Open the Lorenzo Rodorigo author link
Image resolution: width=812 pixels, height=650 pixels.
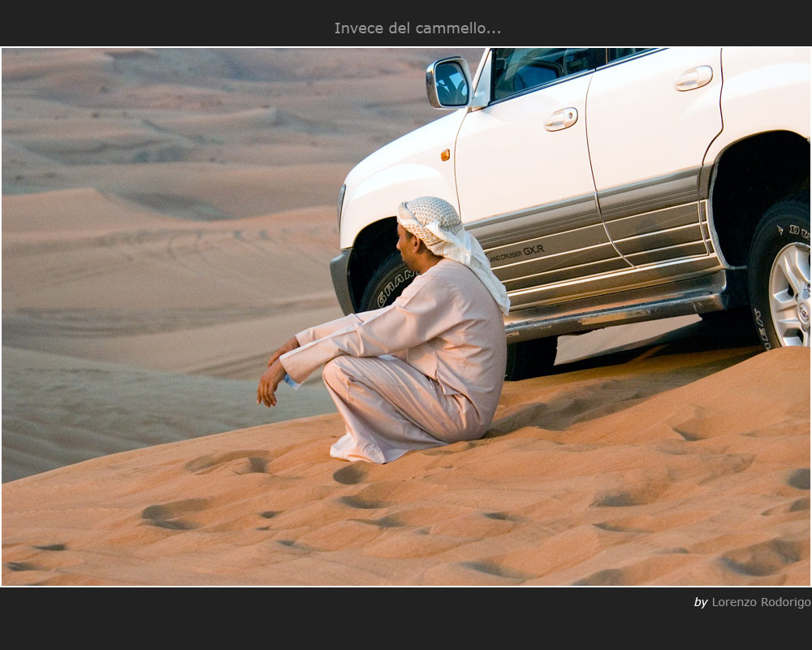pos(761,602)
